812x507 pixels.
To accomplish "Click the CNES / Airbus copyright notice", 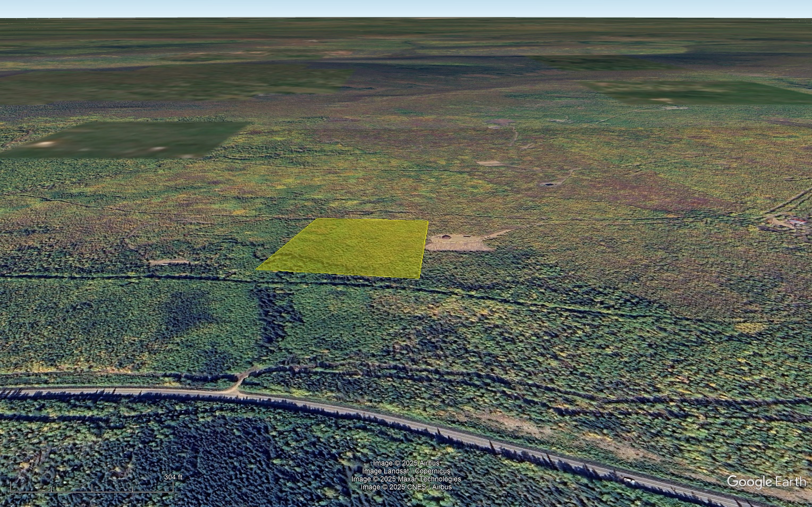I will 405,486.
